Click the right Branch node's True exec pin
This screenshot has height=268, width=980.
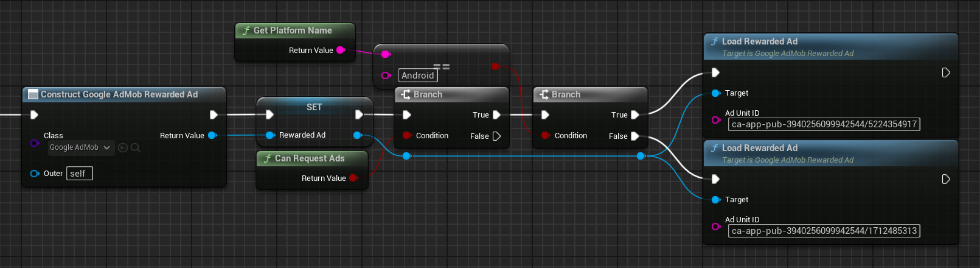coord(635,115)
